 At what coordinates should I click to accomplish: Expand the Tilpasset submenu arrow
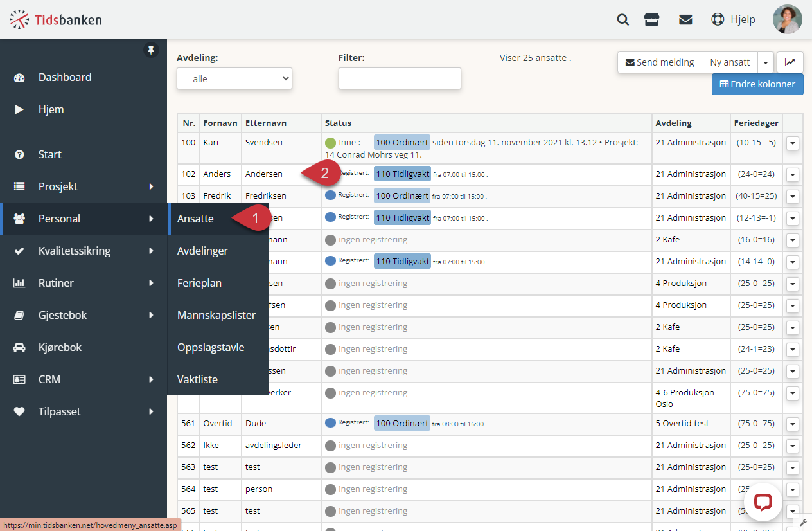[x=152, y=411]
